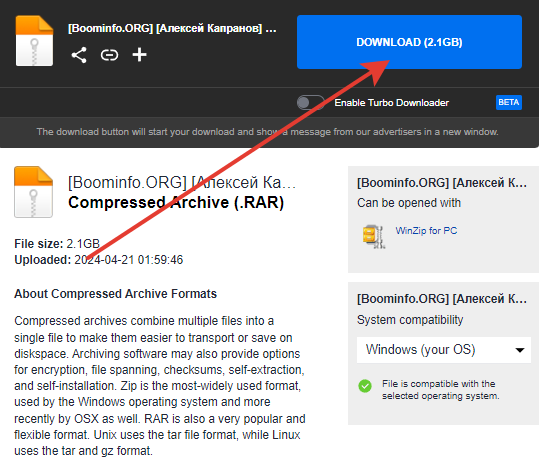Enable the Turbo Downloader toggle
This screenshot has width=539, height=468.
(310, 102)
